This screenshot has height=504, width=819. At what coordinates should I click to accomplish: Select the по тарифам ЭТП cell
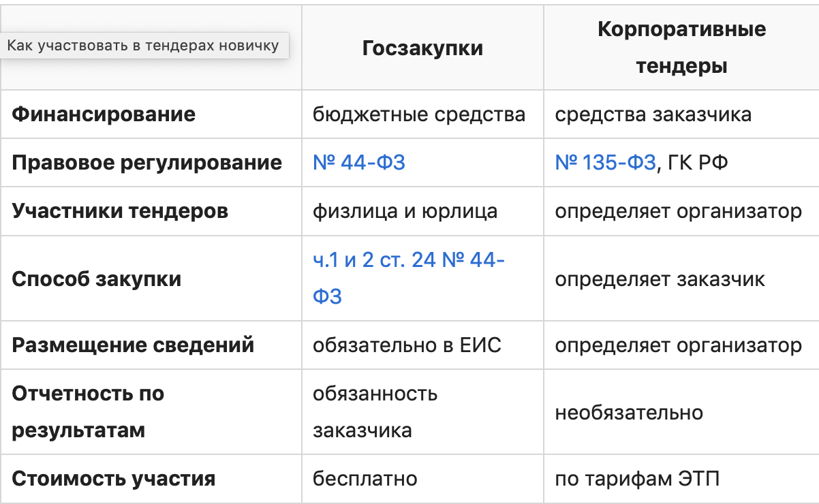point(637,479)
